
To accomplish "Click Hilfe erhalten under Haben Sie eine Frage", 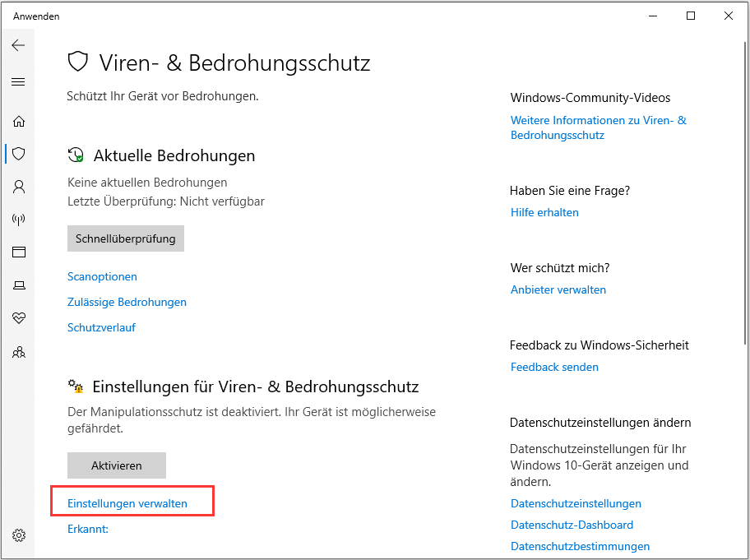I will point(544,212).
